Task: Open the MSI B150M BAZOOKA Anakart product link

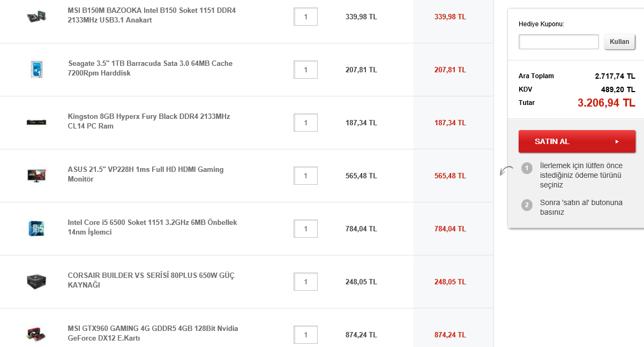Action: click(x=152, y=16)
